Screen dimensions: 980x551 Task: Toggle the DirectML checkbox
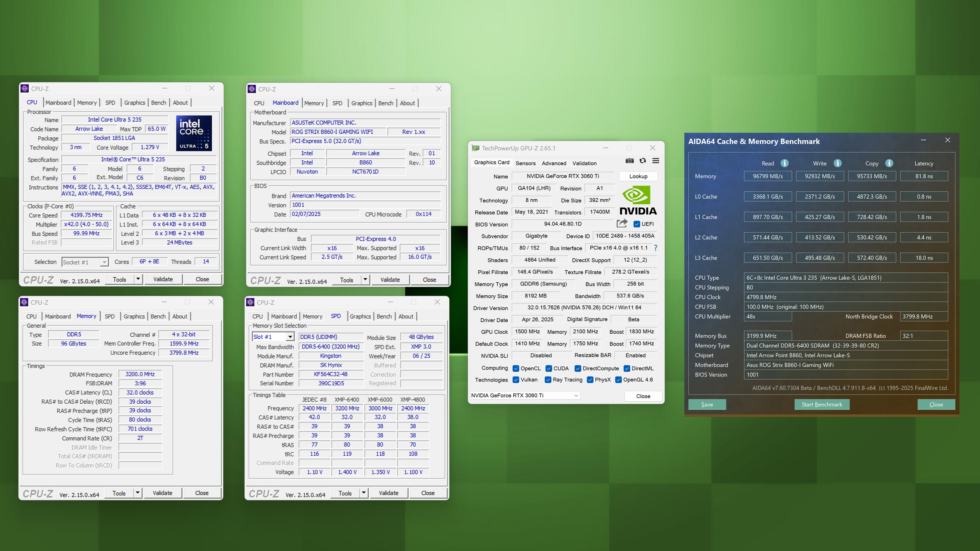click(x=627, y=368)
